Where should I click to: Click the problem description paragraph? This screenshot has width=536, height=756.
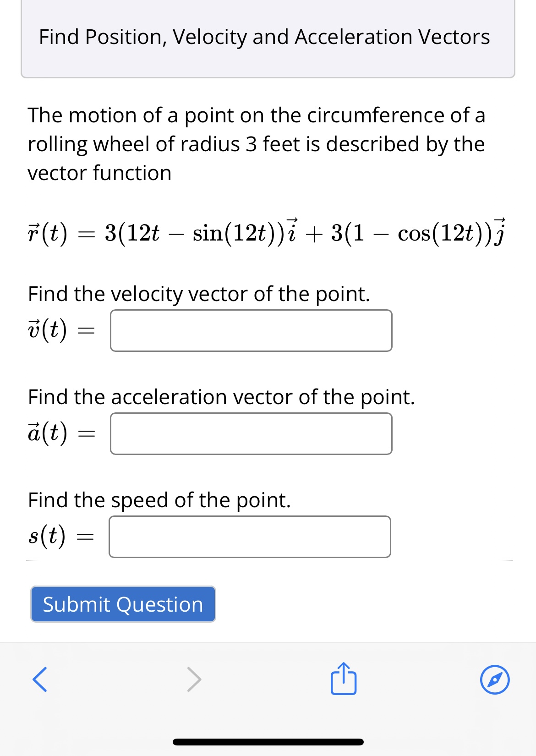[256, 144]
